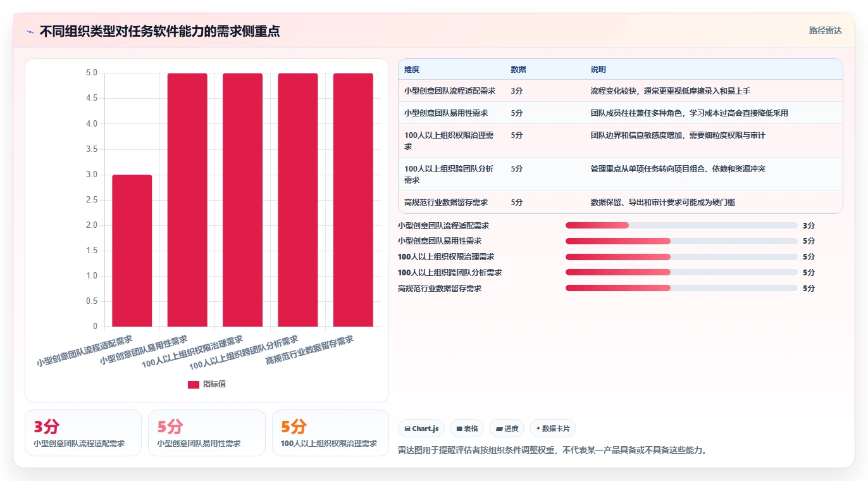Image resolution: width=868 pixels, height=481 pixels.
Task: Click 5分 beside the 高规范行业数据留存需求 progress bar
Action: (x=809, y=288)
